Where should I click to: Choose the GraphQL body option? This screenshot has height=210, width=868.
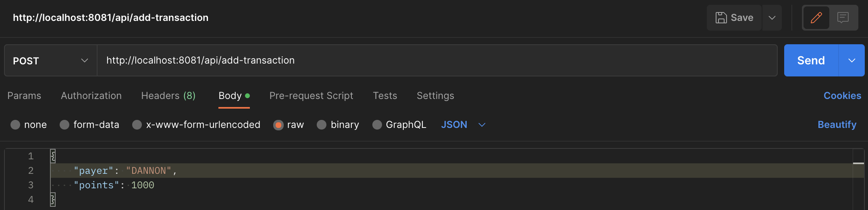coord(377,125)
